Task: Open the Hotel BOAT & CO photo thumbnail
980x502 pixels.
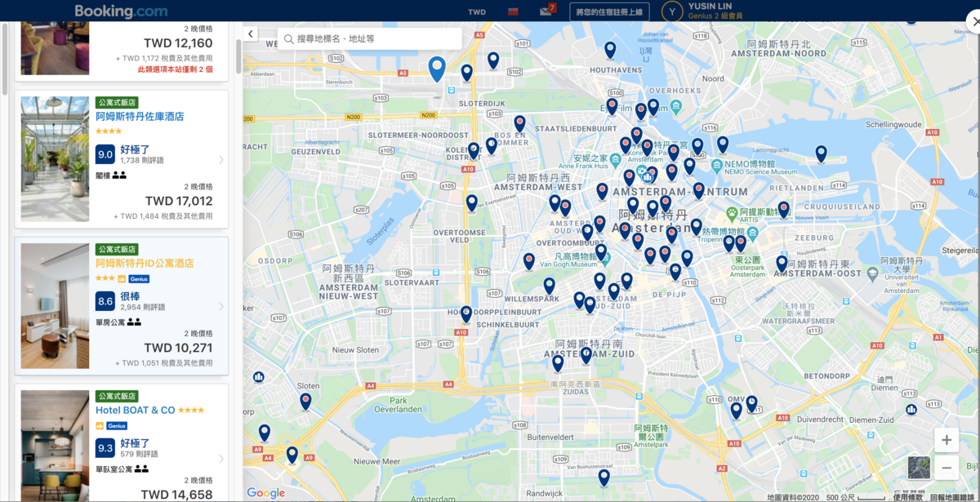Action: (55, 446)
